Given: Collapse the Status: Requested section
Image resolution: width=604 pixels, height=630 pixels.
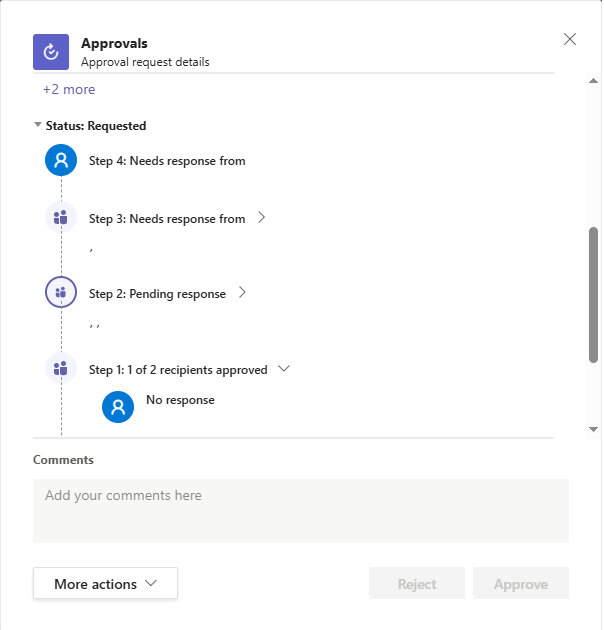Looking at the screenshot, I should point(38,125).
